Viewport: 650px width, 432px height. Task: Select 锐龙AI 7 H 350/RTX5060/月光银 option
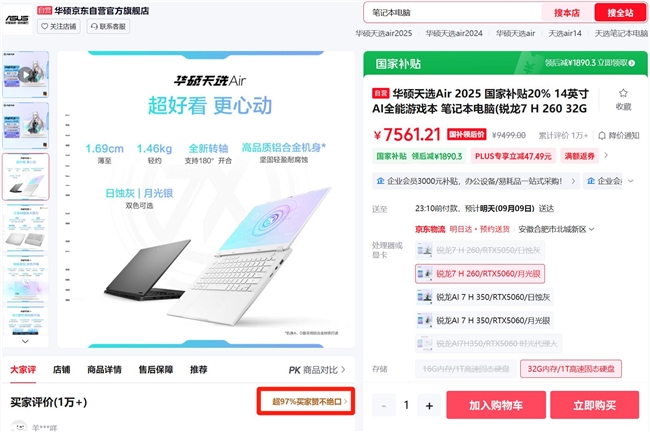point(484,320)
